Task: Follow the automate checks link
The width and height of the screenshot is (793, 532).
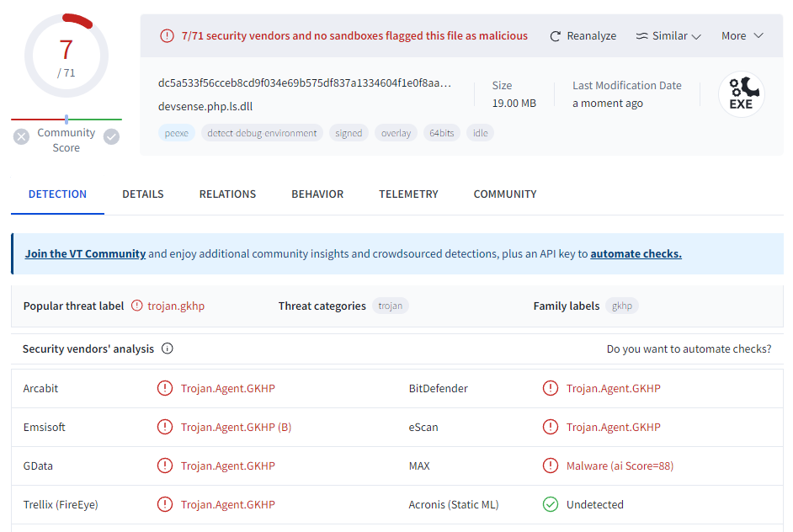Action: click(636, 254)
